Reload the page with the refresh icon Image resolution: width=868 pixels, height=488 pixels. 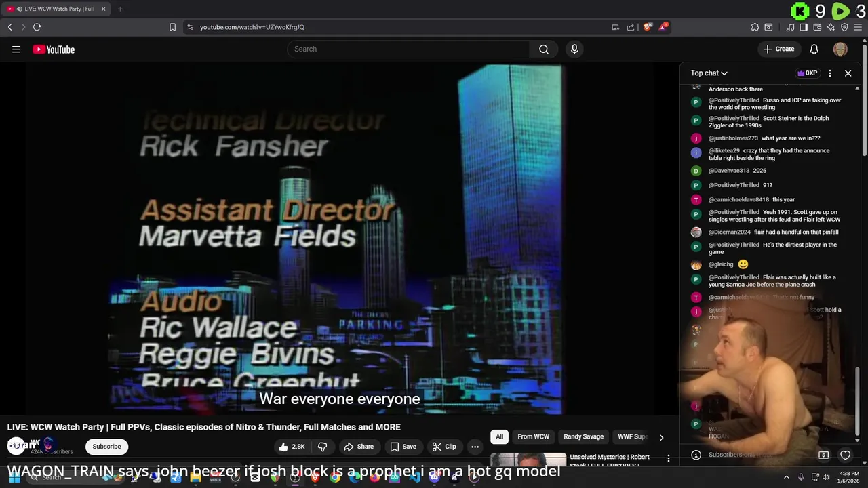coord(37,27)
